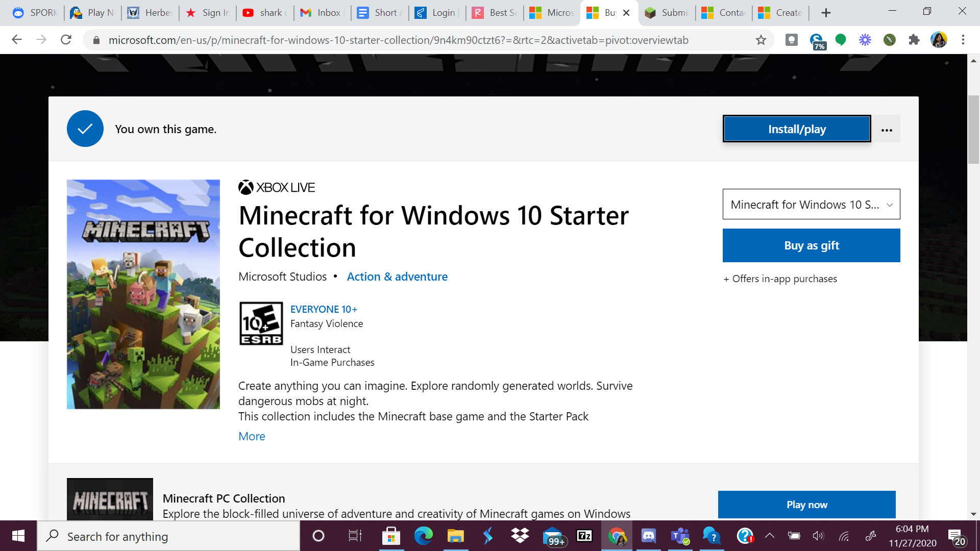The height and width of the screenshot is (551, 980).
Task: Switch to the shark YouTube tab
Action: (264, 13)
